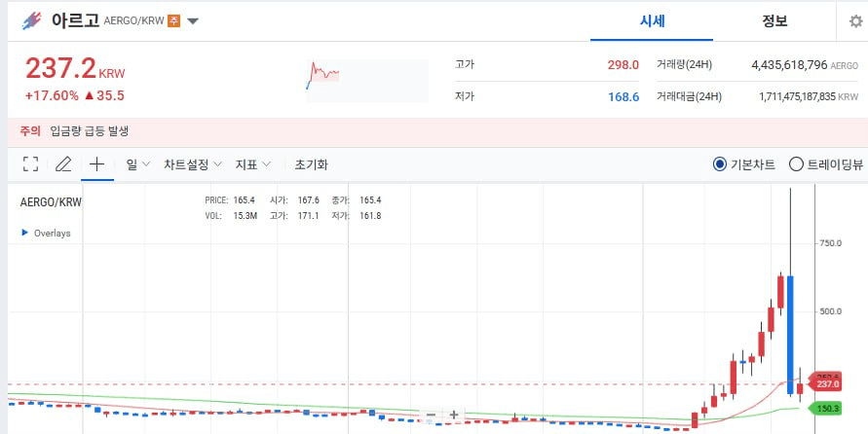Click the VOL 15.3M readout
Screen dimensions: 868x434
[x=231, y=216]
